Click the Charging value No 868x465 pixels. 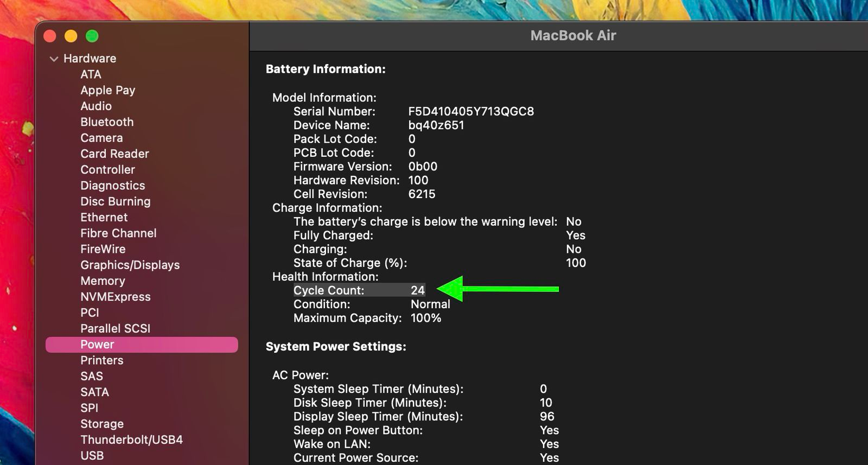pos(573,249)
